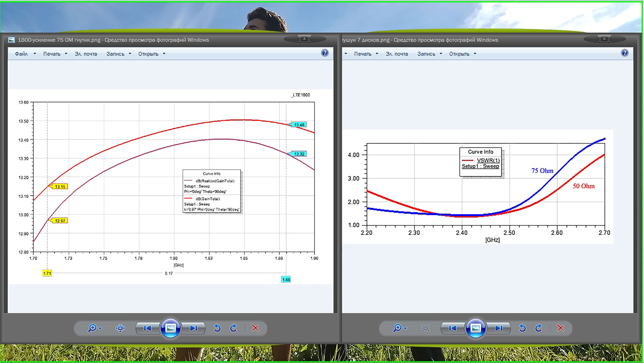Rotate clockwise in right viewer
The image size is (644, 363).
(x=538, y=328)
